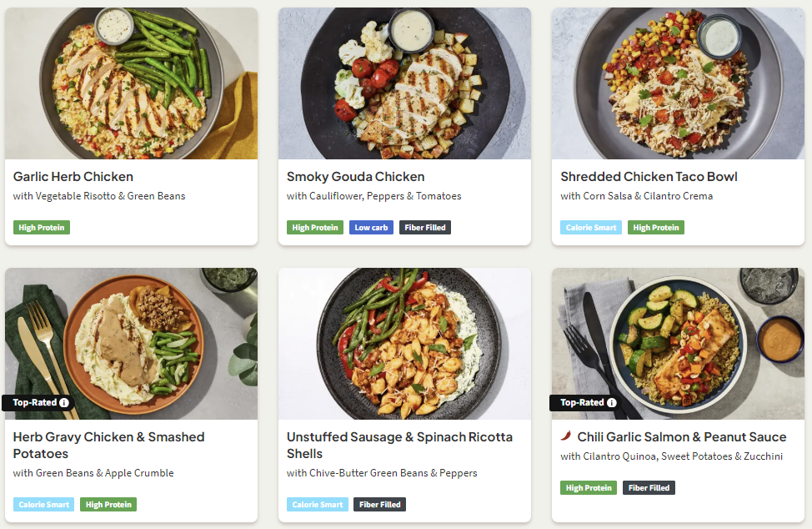Open Garlic Herb Chicken meal photo
The height and width of the screenshot is (529, 812).
[x=131, y=83]
